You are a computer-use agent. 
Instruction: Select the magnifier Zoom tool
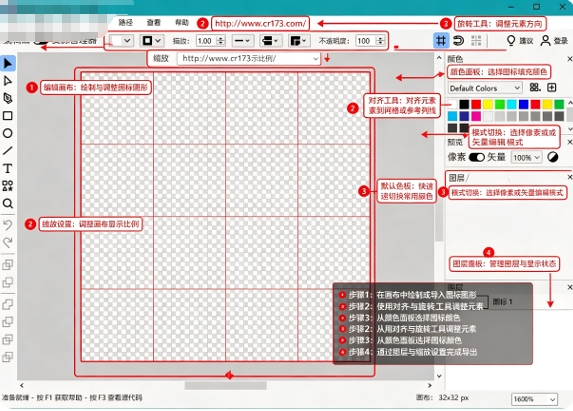[8, 203]
